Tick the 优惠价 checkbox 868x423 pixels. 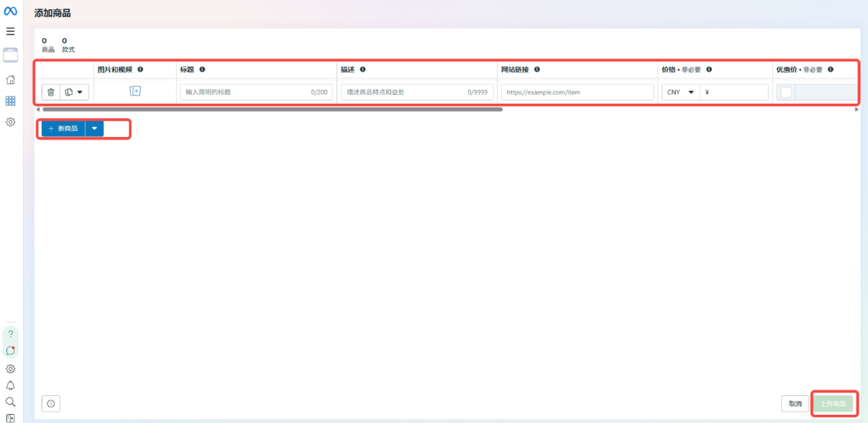pos(786,92)
